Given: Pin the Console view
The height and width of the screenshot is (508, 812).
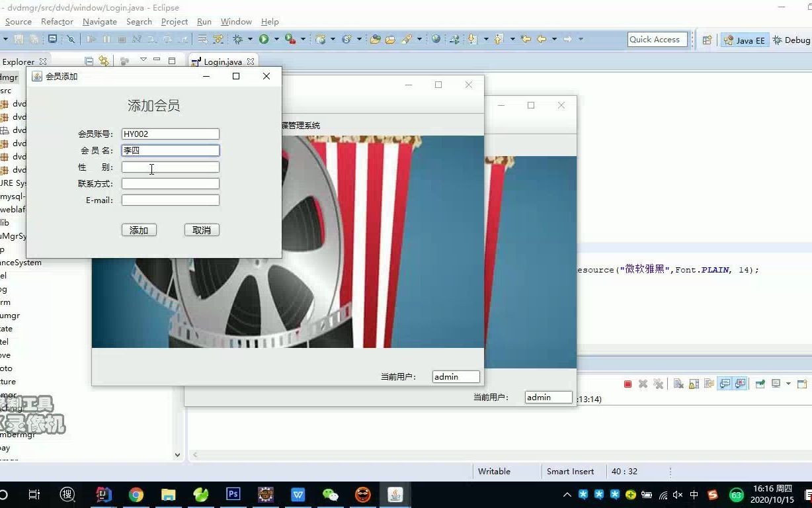Looking at the screenshot, I should tap(760, 384).
